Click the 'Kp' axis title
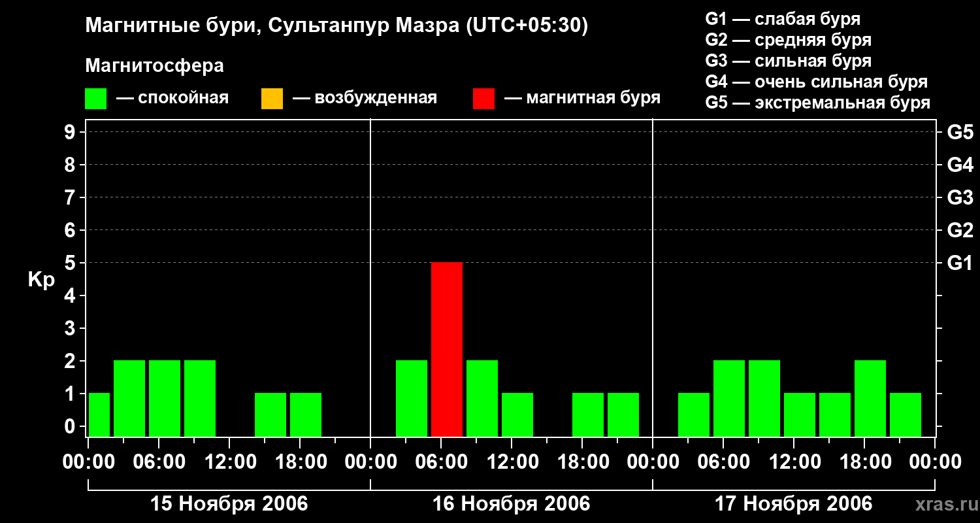 [41, 280]
